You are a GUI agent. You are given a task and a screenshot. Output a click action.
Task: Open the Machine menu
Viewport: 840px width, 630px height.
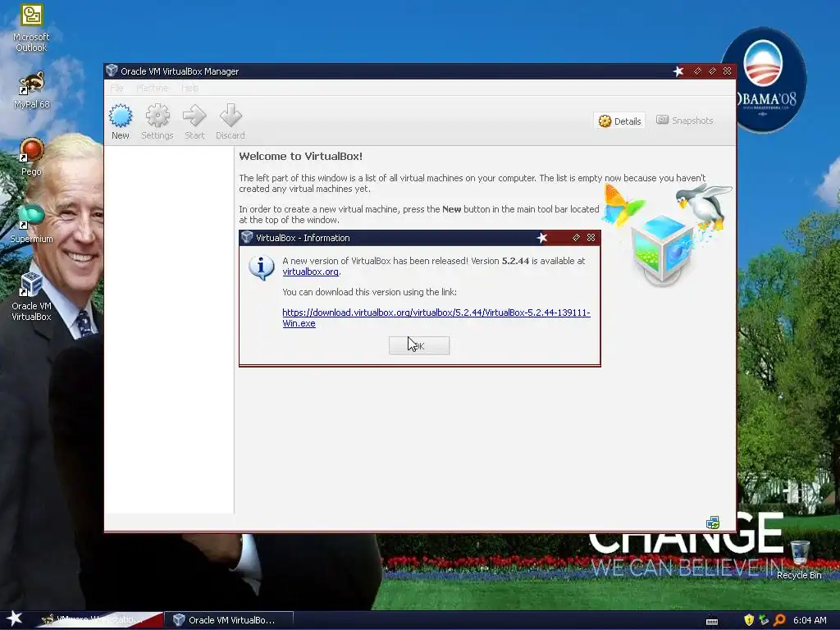point(152,88)
